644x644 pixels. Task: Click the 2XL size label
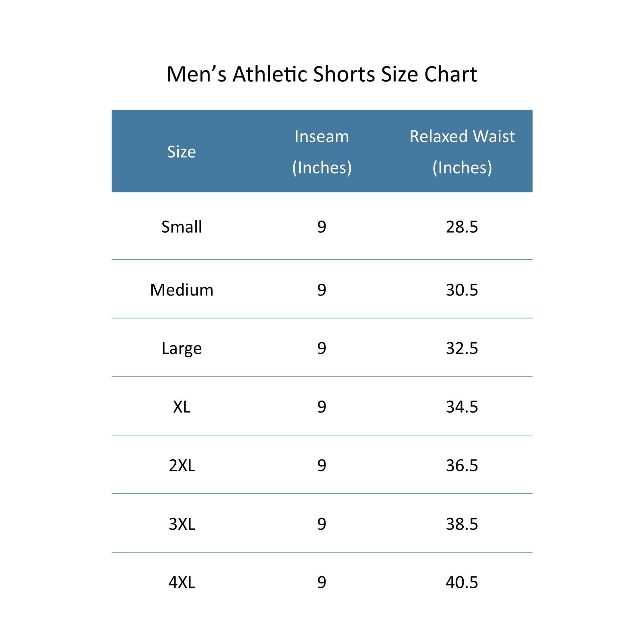click(x=182, y=465)
